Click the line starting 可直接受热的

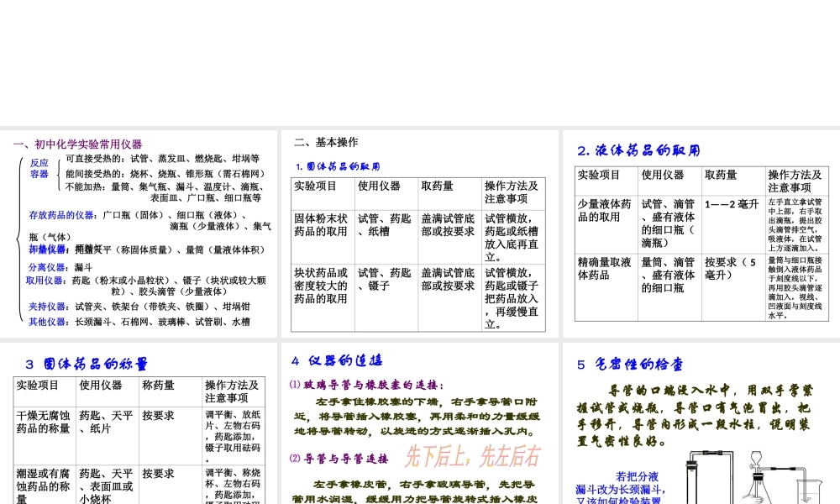click(x=162, y=159)
